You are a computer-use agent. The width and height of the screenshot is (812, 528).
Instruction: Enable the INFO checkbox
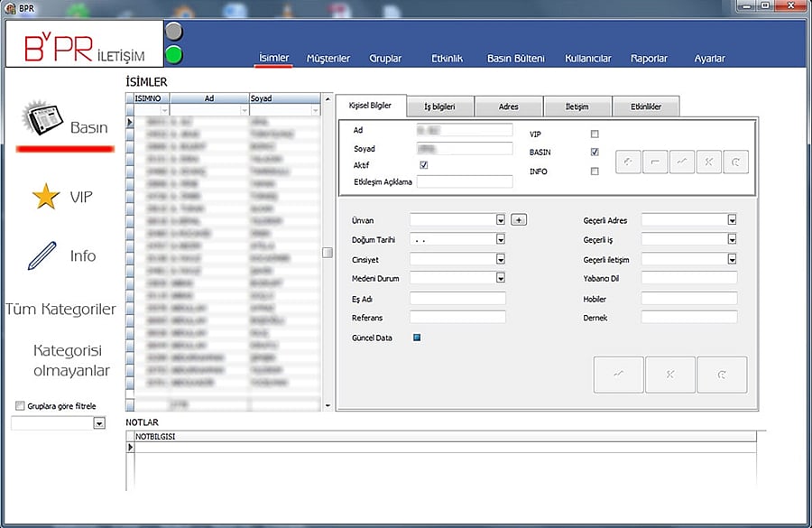tap(595, 171)
